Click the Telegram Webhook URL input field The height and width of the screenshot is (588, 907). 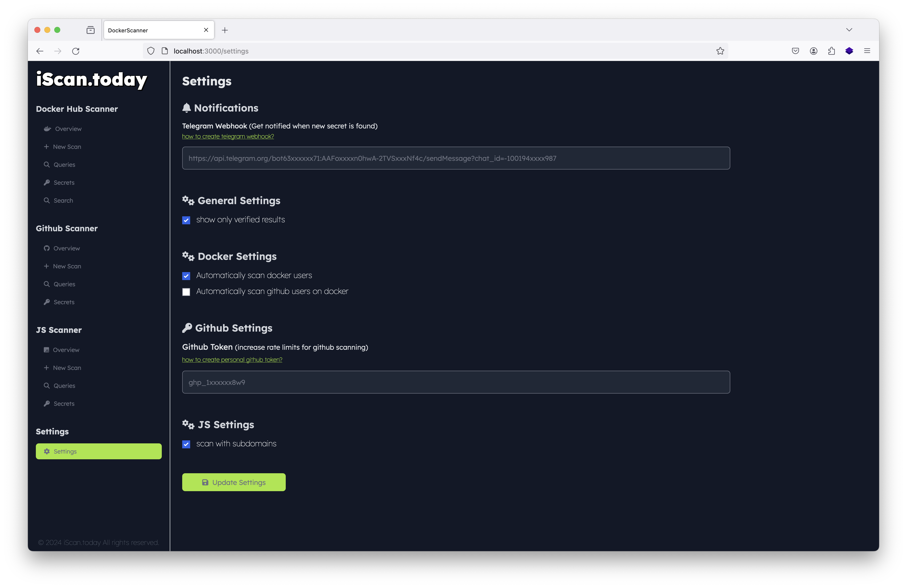click(456, 158)
